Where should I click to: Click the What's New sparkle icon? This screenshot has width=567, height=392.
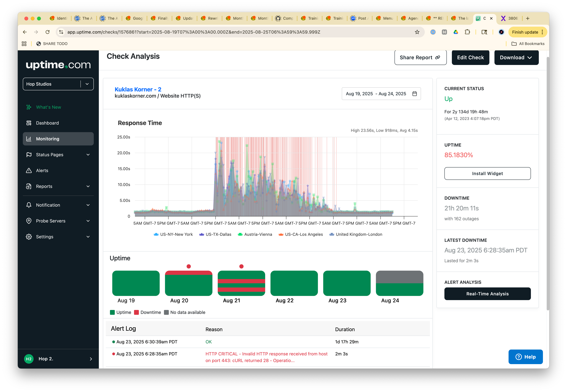(x=29, y=107)
